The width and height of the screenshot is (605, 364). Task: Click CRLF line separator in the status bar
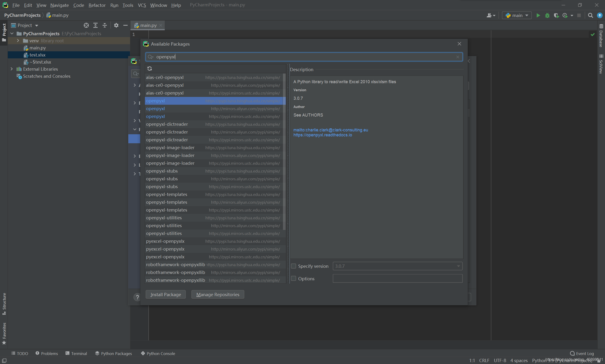point(484,360)
